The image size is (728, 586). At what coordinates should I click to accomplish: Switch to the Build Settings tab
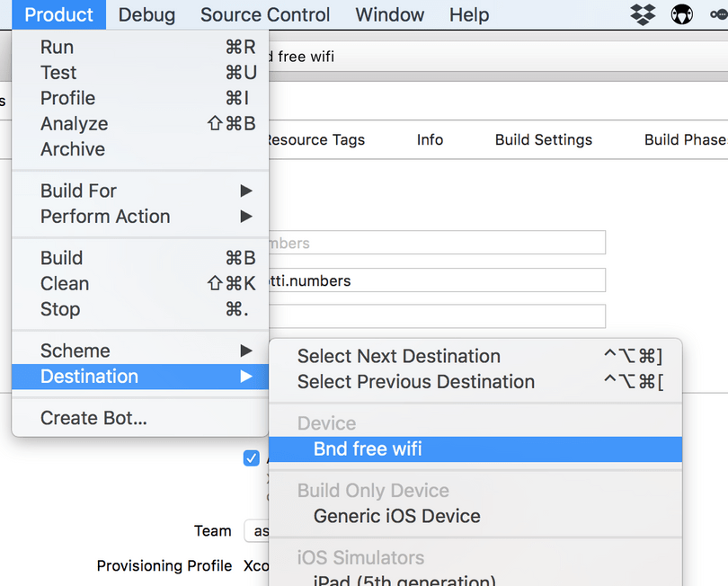543,140
